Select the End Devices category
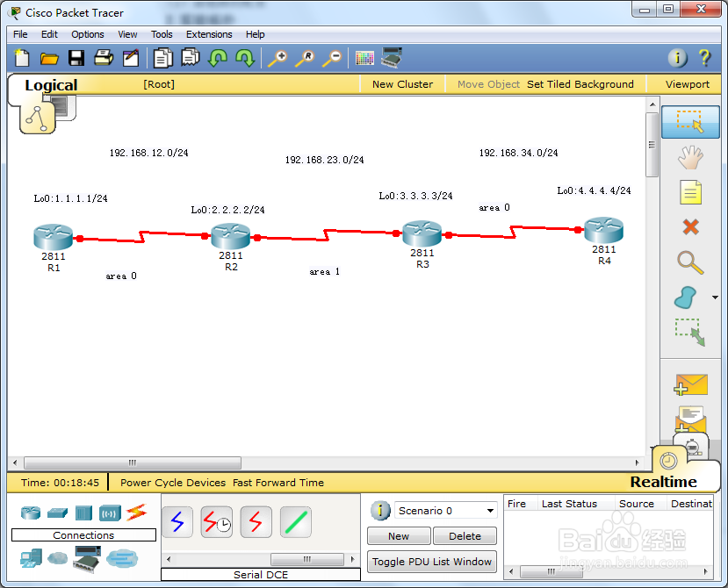Image resolution: width=728 pixels, height=588 pixels. [x=31, y=558]
